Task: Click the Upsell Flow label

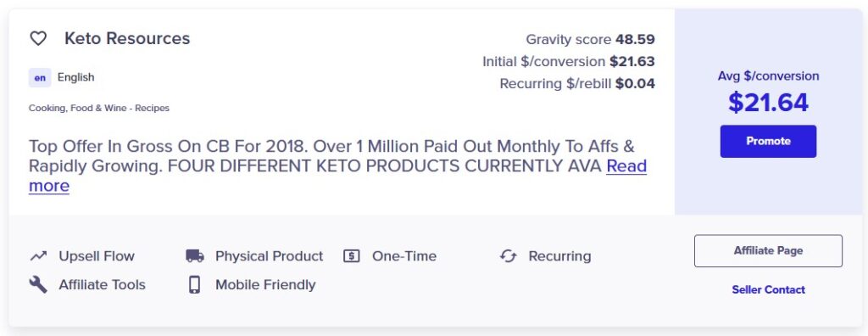Action: [x=97, y=256]
